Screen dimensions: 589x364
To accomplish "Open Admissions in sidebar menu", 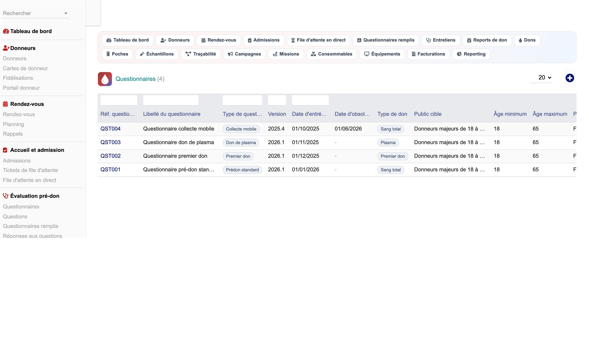I will 17,161.
